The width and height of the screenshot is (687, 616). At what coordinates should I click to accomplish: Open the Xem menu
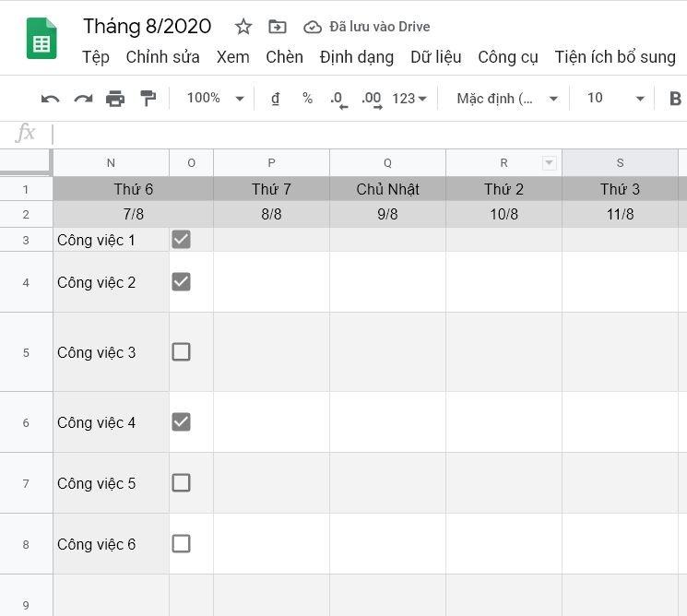232,57
